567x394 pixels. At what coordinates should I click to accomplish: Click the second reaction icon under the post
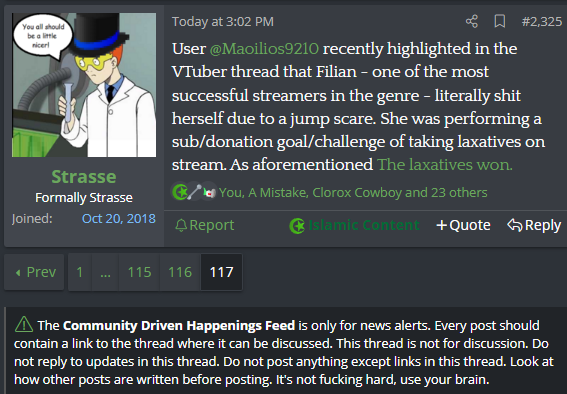pos(195,192)
